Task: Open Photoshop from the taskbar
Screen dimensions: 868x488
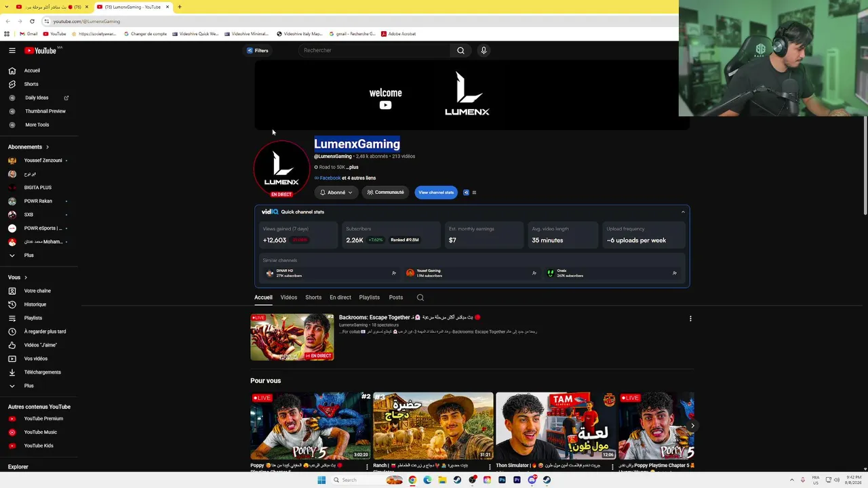Action: (x=502, y=480)
